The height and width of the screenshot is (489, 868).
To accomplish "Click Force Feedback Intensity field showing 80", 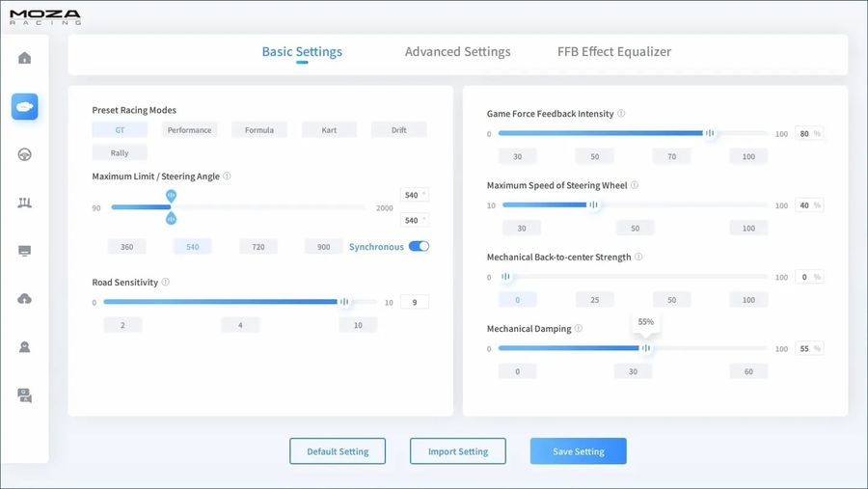I will tap(809, 133).
